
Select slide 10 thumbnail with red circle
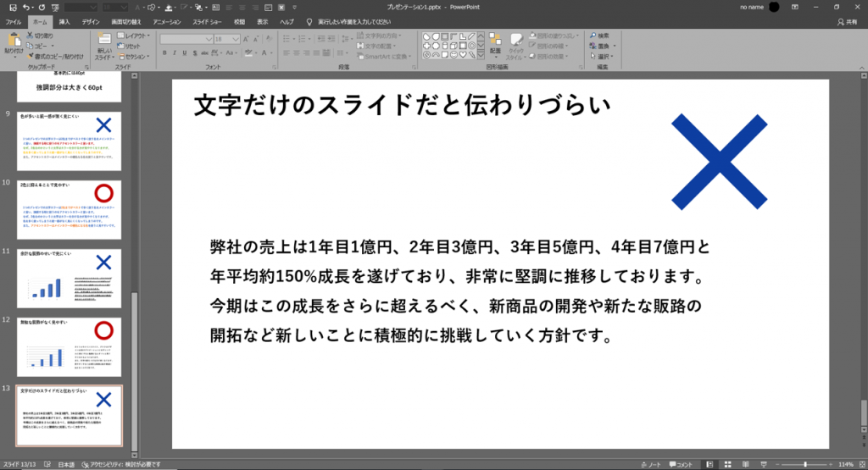(x=70, y=209)
